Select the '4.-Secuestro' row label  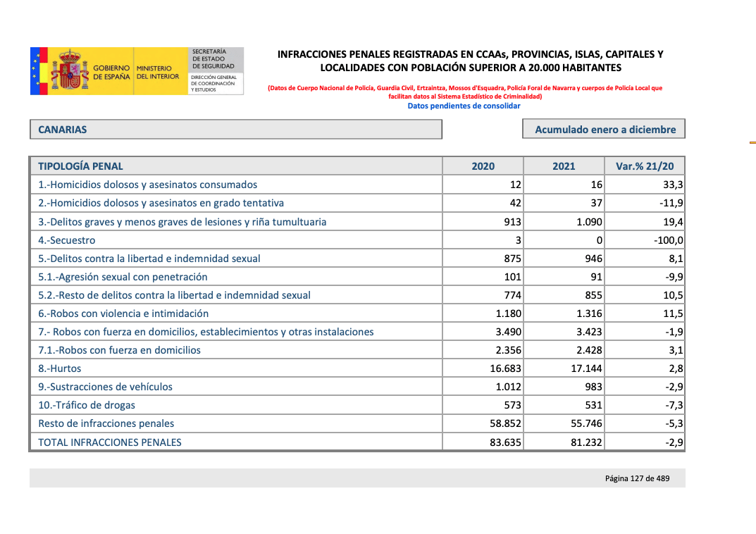[66, 240]
